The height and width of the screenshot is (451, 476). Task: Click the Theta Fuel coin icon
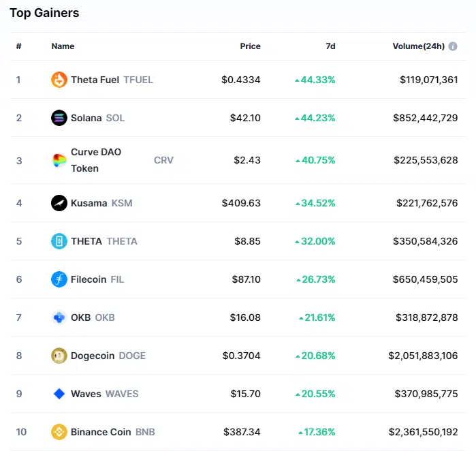pos(59,80)
